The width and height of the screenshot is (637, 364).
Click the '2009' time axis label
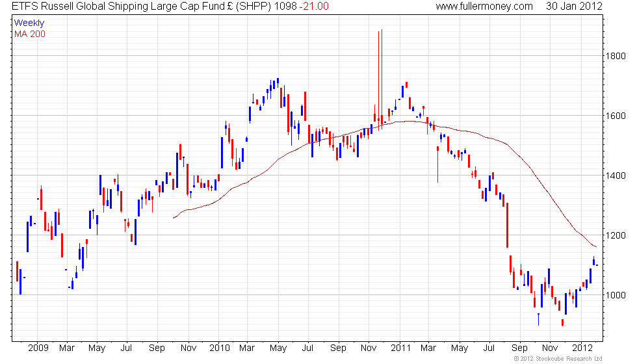[38, 348]
